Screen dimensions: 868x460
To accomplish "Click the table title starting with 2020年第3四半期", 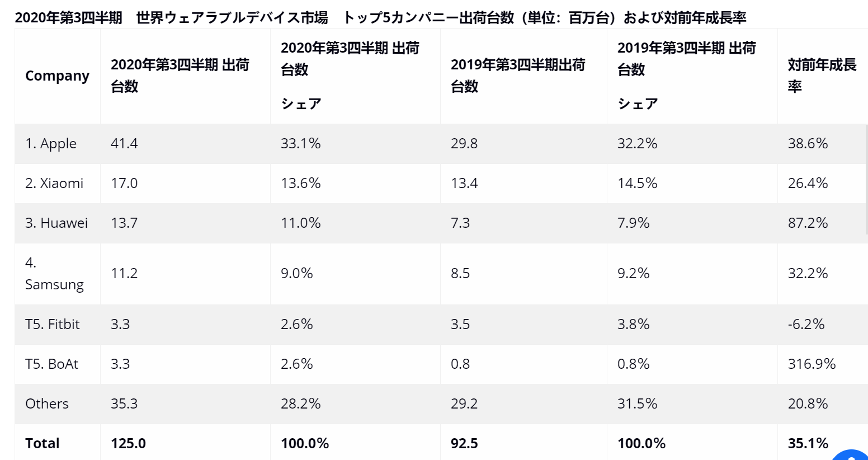I will 380,18.
